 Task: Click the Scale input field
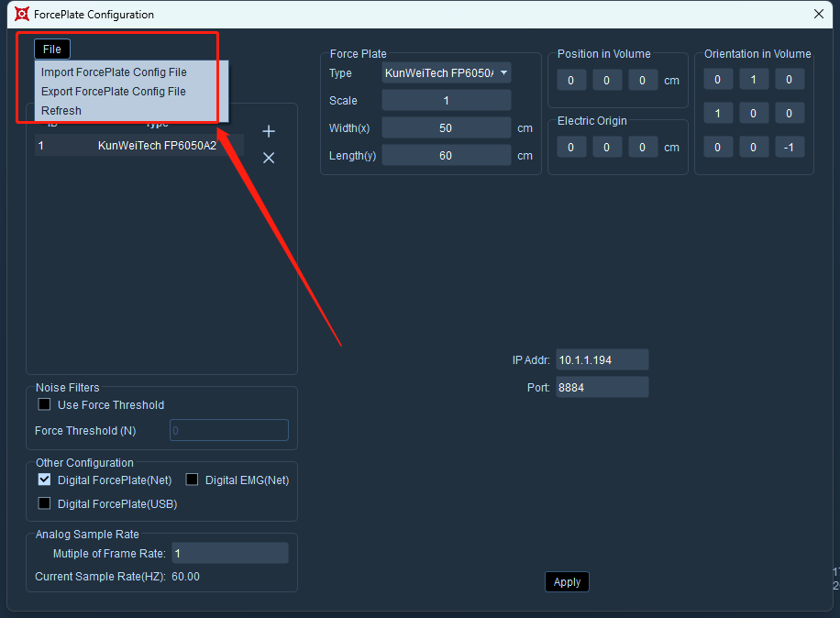447,101
